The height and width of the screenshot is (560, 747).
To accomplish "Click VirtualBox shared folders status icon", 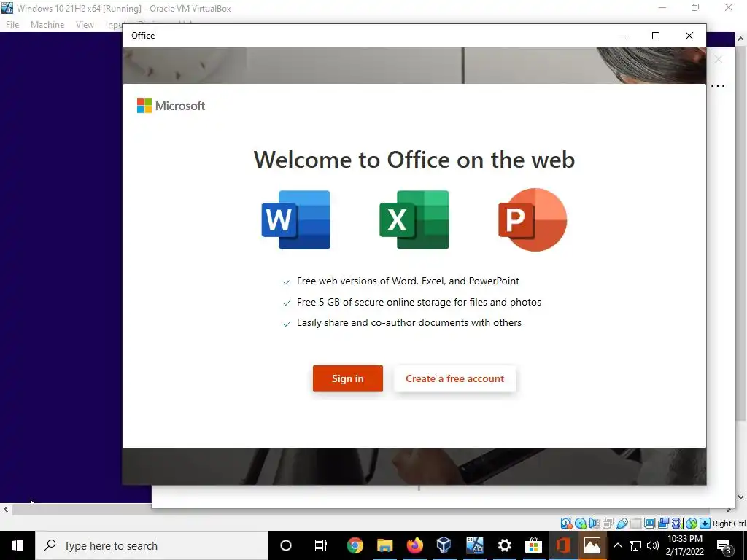I will coord(635,524).
